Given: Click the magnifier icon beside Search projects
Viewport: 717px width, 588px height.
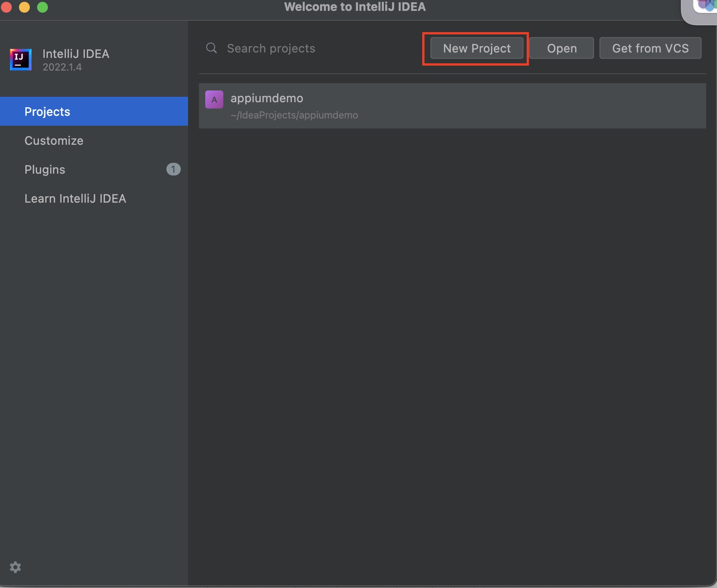Looking at the screenshot, I should [x=211, y=48].
